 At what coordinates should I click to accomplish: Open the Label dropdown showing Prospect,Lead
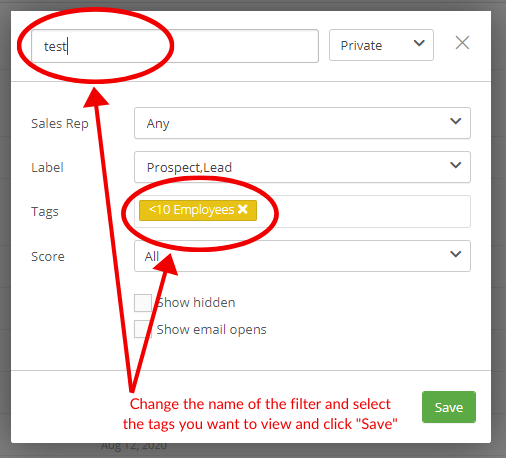(302, 167)
